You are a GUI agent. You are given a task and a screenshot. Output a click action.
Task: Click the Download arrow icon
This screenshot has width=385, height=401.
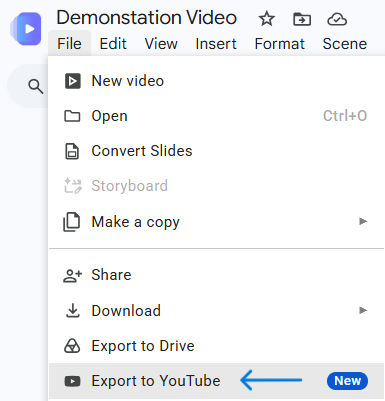pos(72,310)
